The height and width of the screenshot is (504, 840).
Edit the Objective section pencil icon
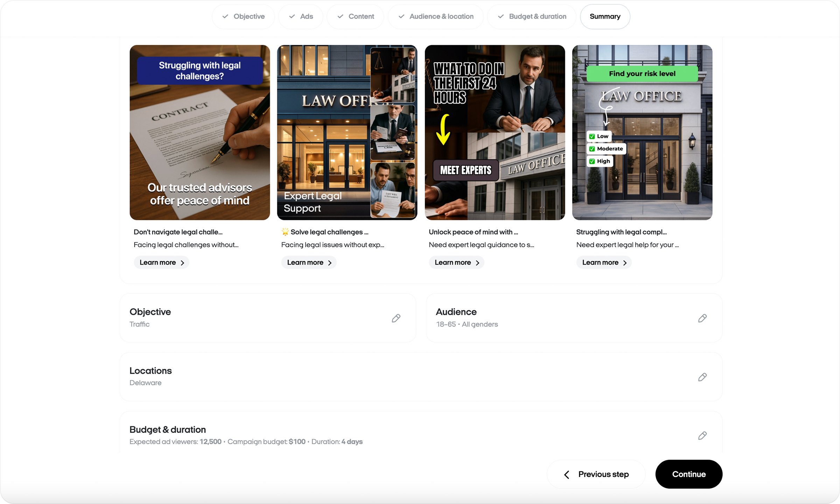[x=396, y=318]
